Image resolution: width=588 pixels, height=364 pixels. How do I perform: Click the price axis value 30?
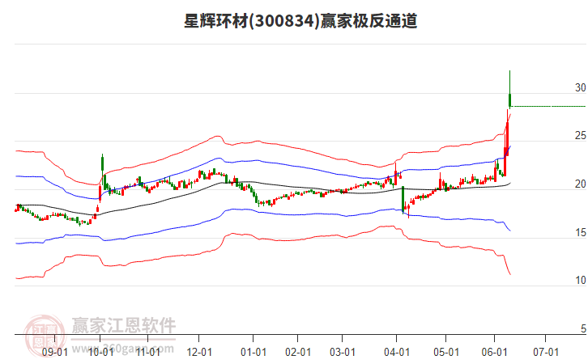(x=580, y=87)
